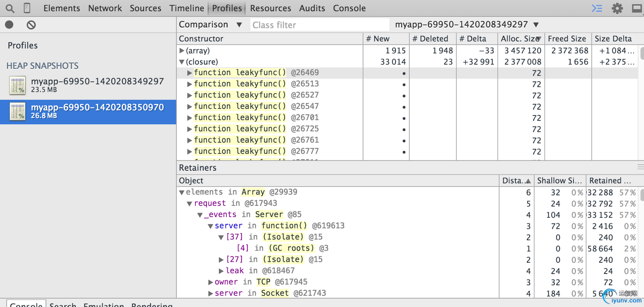The height and width of the screenshot is (307, 644).
Task: Sort retainers by Distance column
Action: (516, 180)
